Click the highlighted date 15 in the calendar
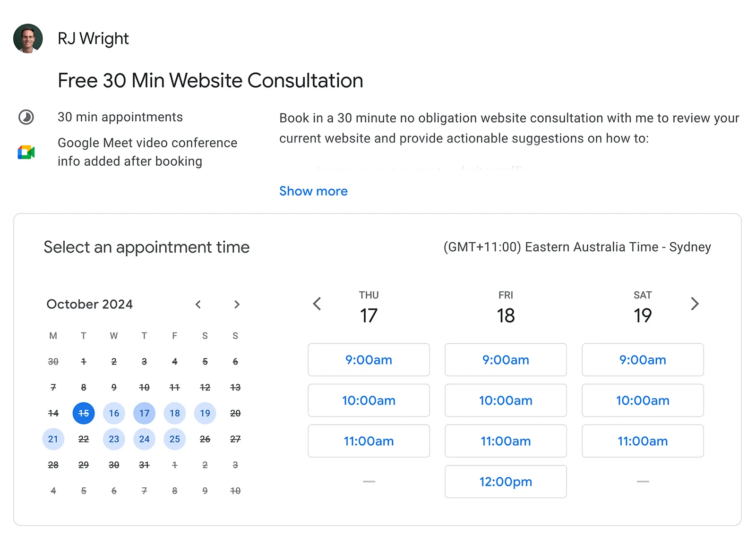756x543 pixels. coord(83,413)
